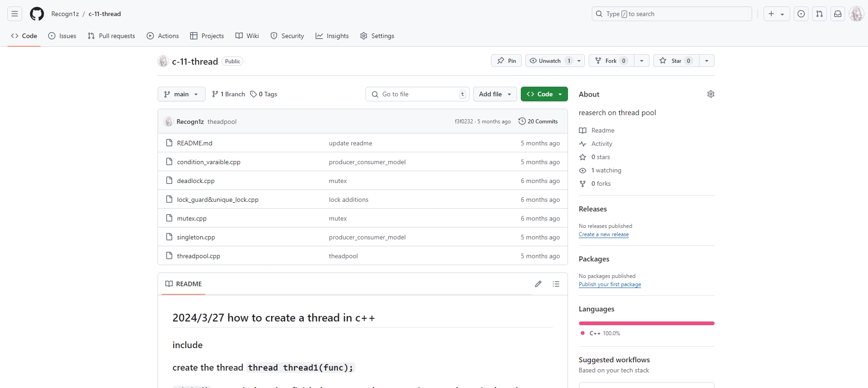View the 1 watching link
Screen dimensions: 868x388
[600, 170]
